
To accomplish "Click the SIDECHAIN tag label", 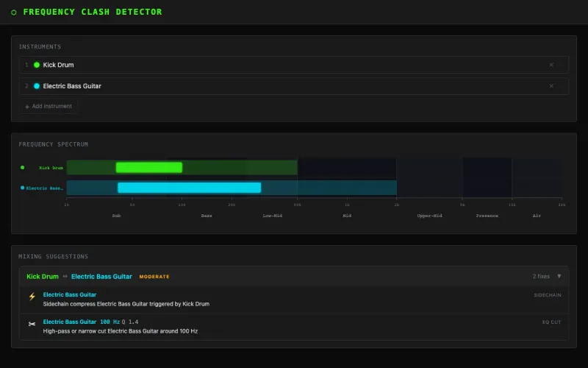I will click(548, 295).
